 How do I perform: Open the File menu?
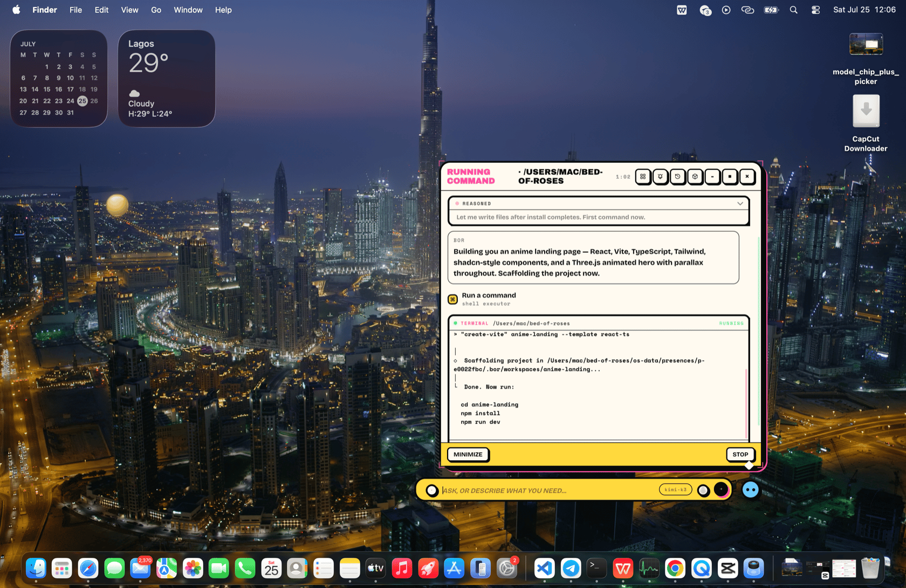pos(75,10)
